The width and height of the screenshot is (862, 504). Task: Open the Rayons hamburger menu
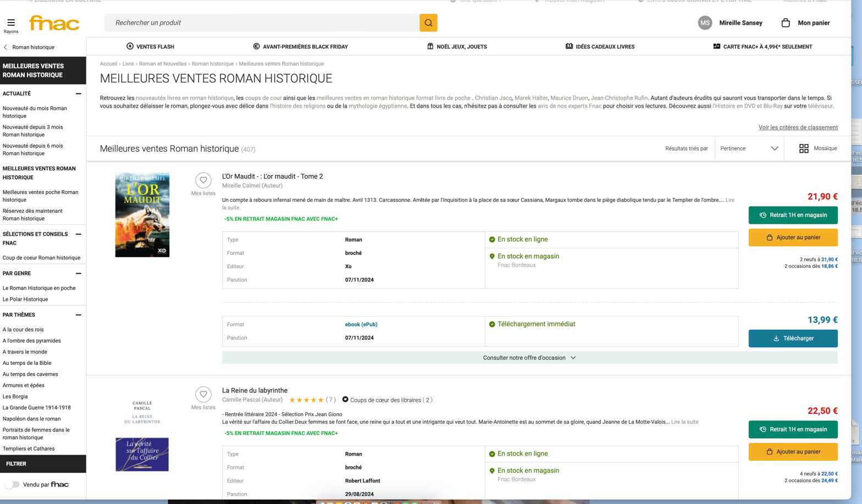[11, 25]
